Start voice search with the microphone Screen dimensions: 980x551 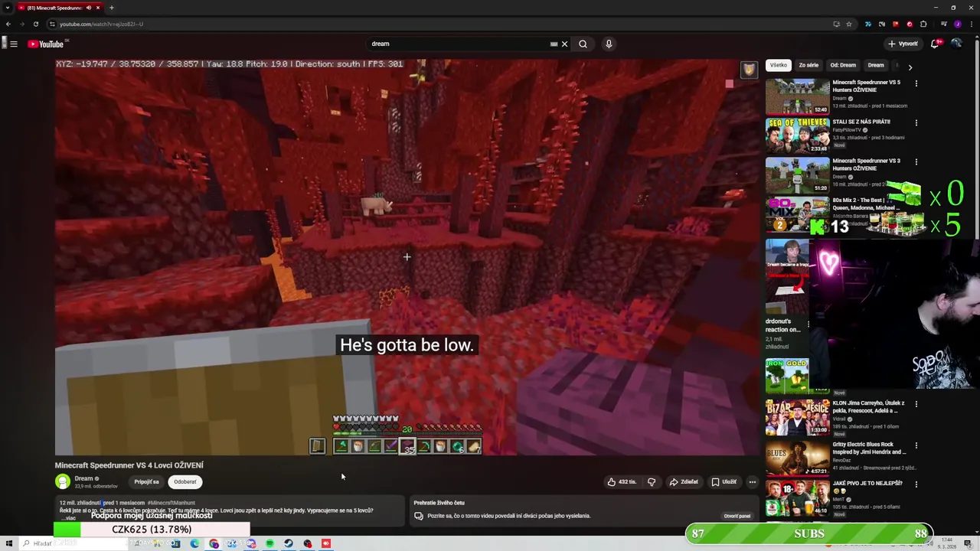click(x=609, y=44)
